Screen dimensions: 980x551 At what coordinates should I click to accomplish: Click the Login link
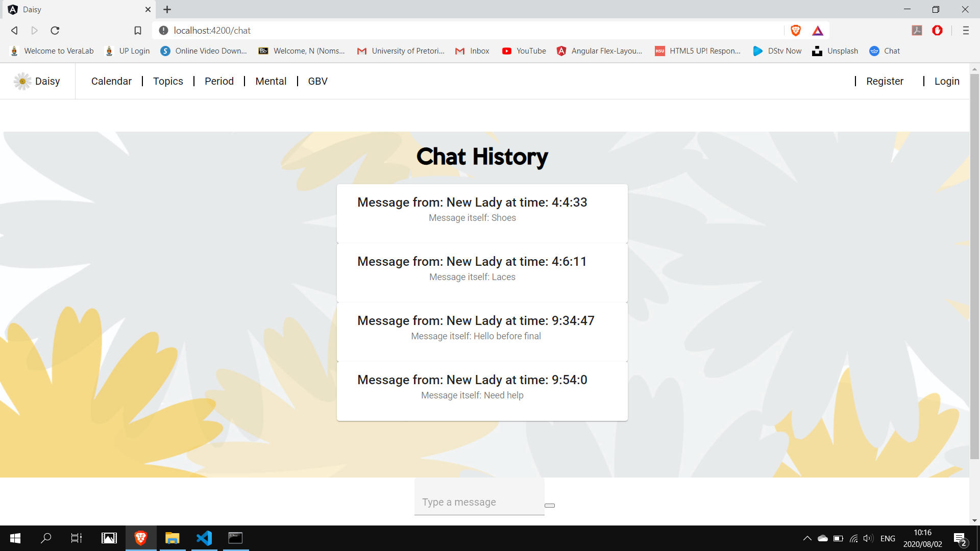(947, 81)
